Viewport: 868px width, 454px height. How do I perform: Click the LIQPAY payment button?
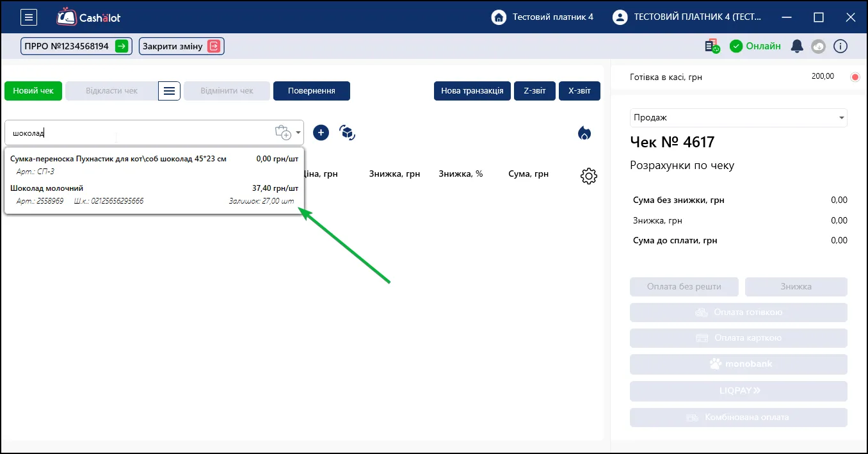739,391
